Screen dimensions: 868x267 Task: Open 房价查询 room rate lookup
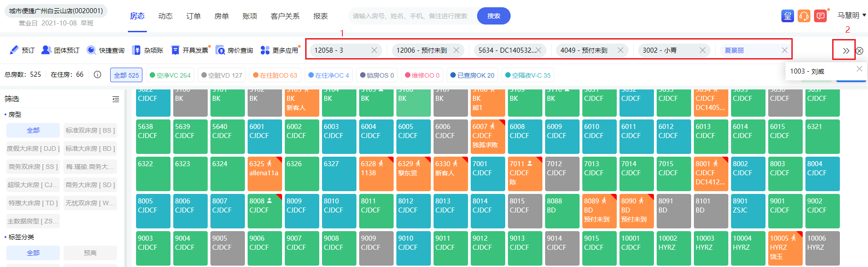[234, 50]
